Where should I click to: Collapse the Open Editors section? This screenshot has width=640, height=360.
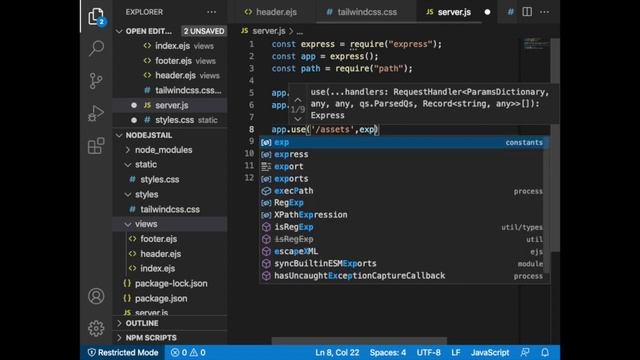coord(149,31)
